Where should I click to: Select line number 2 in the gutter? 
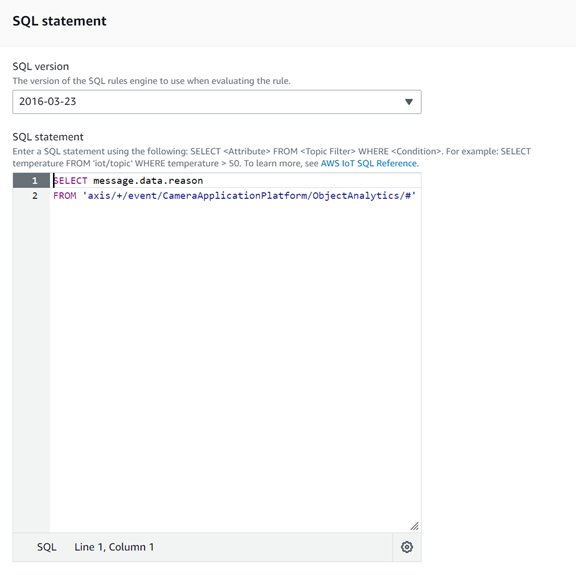[35, 196]
